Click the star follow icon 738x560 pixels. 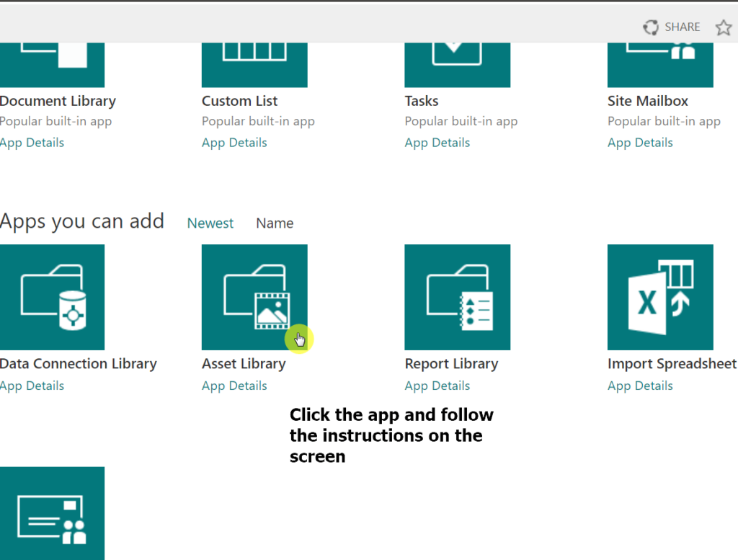(x=724, y=27)
